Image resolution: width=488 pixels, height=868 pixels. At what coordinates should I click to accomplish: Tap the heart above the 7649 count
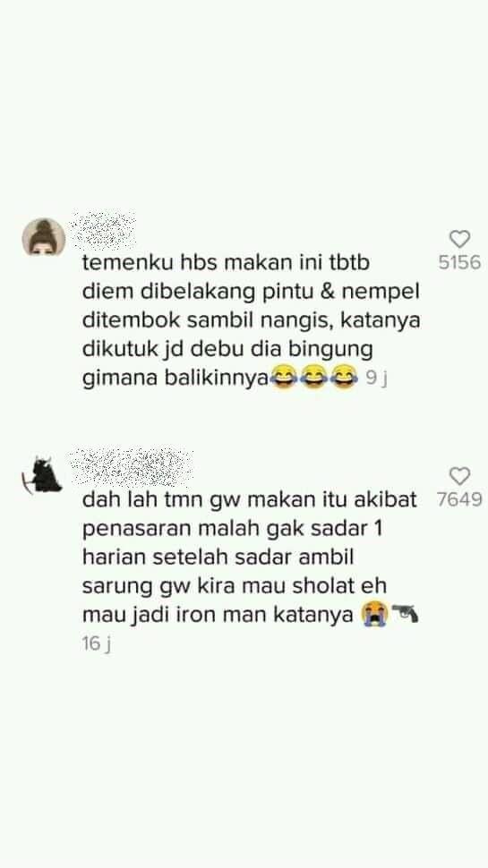(459, 476)
